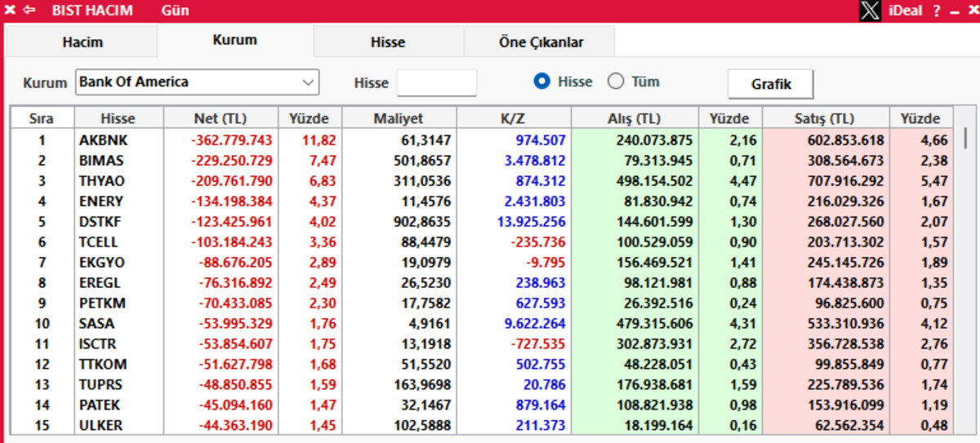This screenshot has width=980, height=443.
Task: Click Maliyet value 902,8635
Action: click(x=423, y=222)
